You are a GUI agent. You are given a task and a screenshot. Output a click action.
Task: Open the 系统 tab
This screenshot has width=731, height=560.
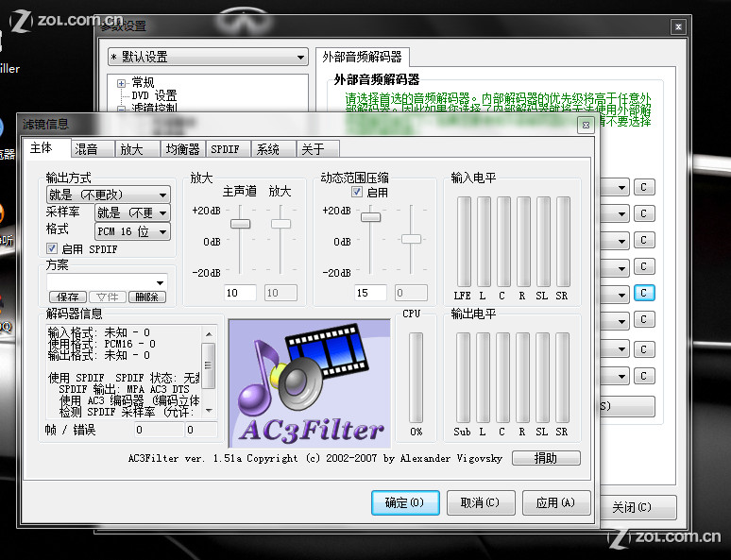pos(274,149)
